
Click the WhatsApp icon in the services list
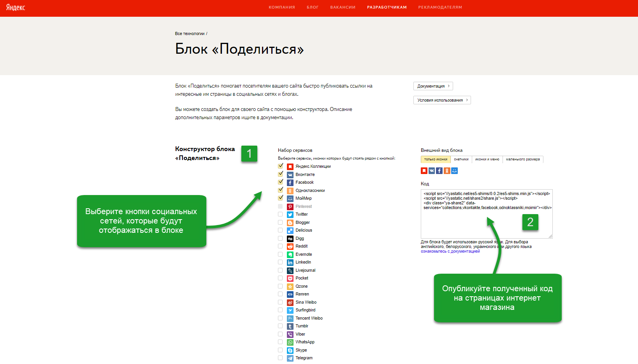coord(290,342)
